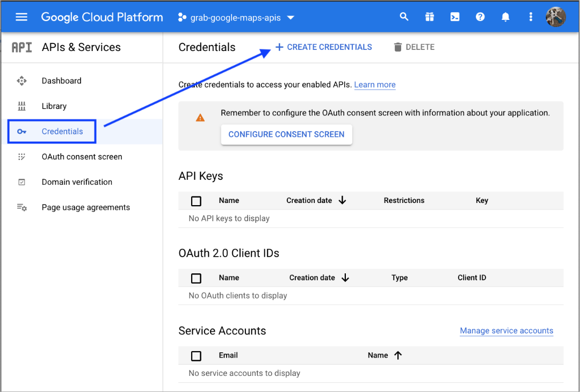Screen dimensions: 580x392
Task: Open the grab-google-maps-apis project selector
Action: (x=236, y=17)
